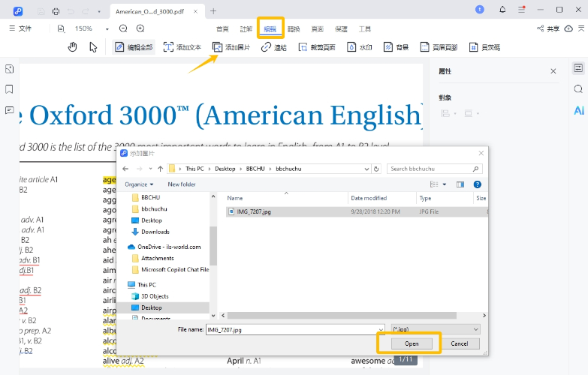The width and height of the screenshot is (588, 375).
Task: Add a new document tab
Action: click(213, 11)
